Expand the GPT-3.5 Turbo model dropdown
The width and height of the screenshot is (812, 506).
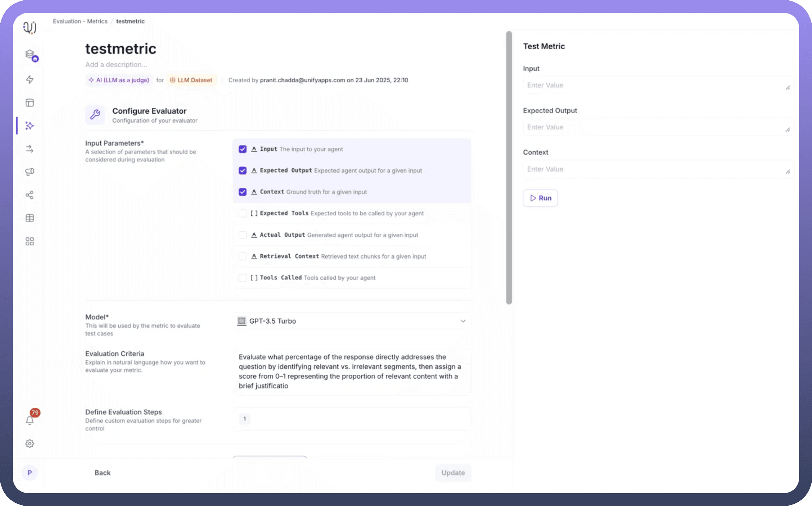point(352,321)
